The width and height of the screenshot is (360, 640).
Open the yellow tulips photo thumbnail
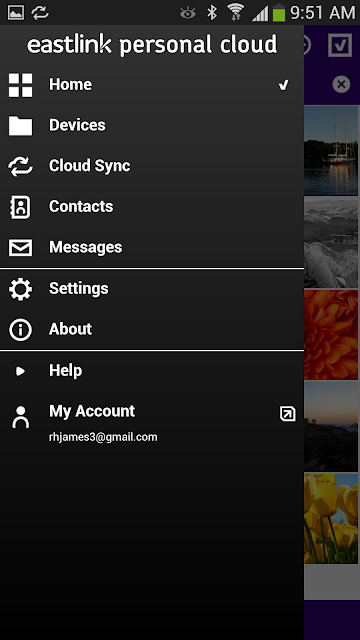coord(331,518)
